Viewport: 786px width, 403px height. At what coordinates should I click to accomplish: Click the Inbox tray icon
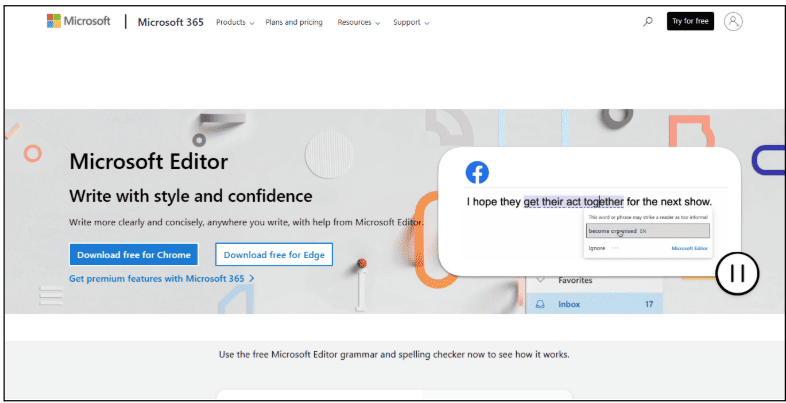click(540, 304)
